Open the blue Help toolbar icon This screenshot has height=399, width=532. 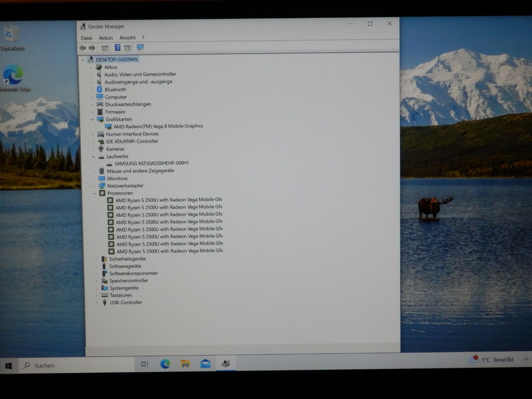[117, 48]
